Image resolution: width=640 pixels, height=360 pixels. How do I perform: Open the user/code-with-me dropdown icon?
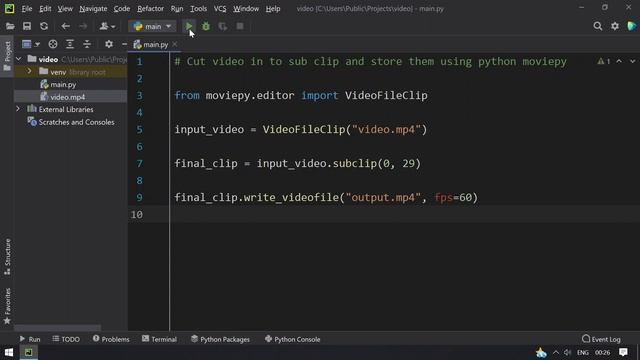coord(107,27)
